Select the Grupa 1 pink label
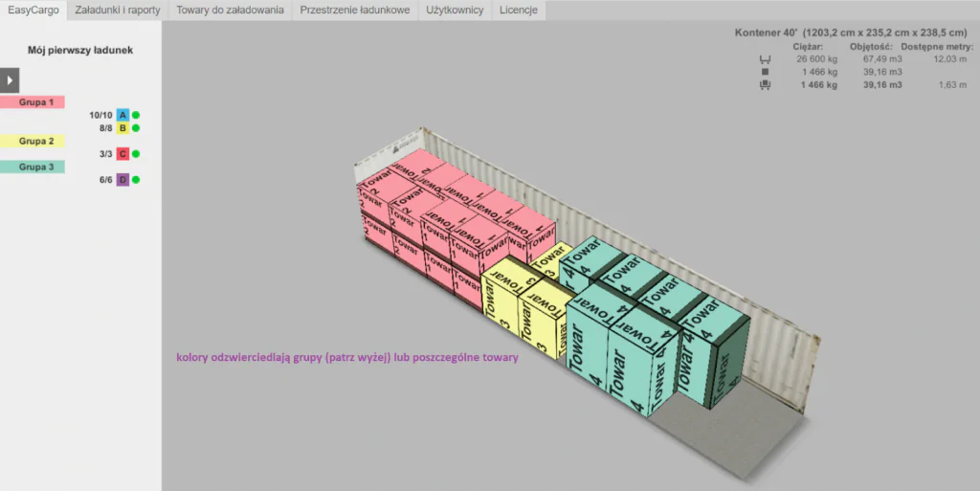The image size is (980, 491). click(33, 101)
